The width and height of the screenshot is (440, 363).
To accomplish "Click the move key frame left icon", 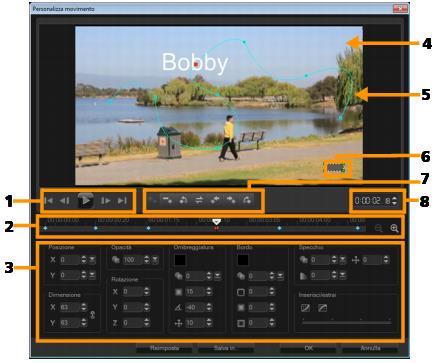I will [215, 200].
